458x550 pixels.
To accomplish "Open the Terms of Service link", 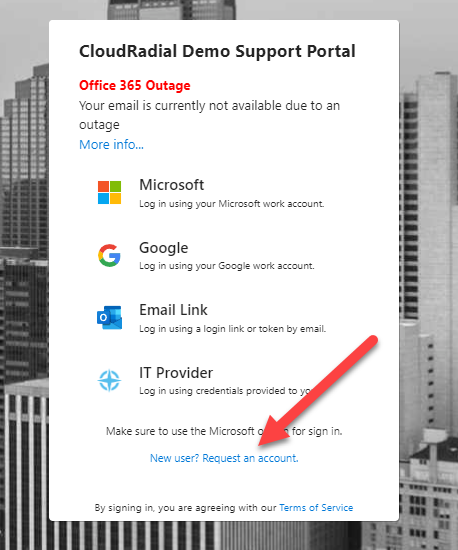I will [x=316, y=508].
